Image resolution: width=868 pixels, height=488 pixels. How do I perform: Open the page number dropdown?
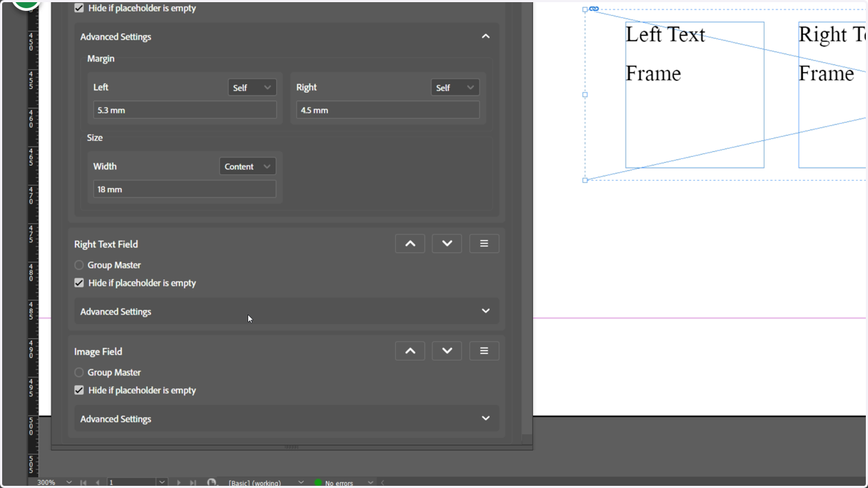(162, 482)
